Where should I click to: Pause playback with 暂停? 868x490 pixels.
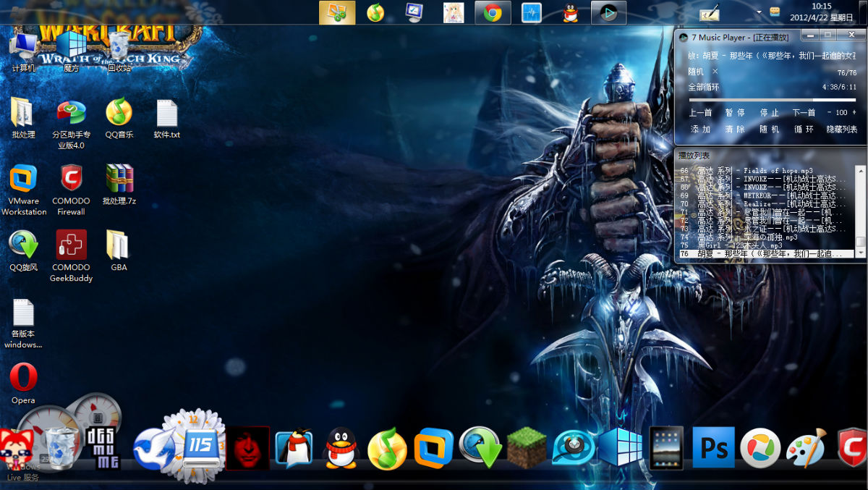coord(735,112)
